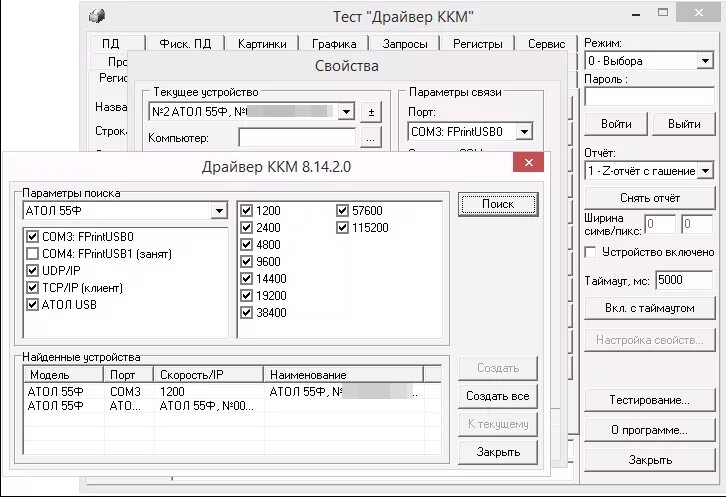
Task: Minimize the Тест Драйвер ККМ window
Action: click(637, 14)
